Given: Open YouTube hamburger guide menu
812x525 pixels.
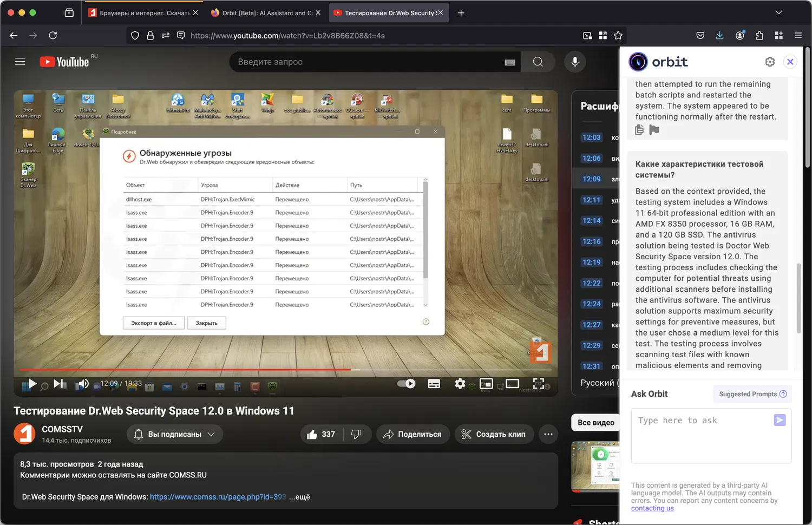Looking at the screenshot, I should click(20, 62).
